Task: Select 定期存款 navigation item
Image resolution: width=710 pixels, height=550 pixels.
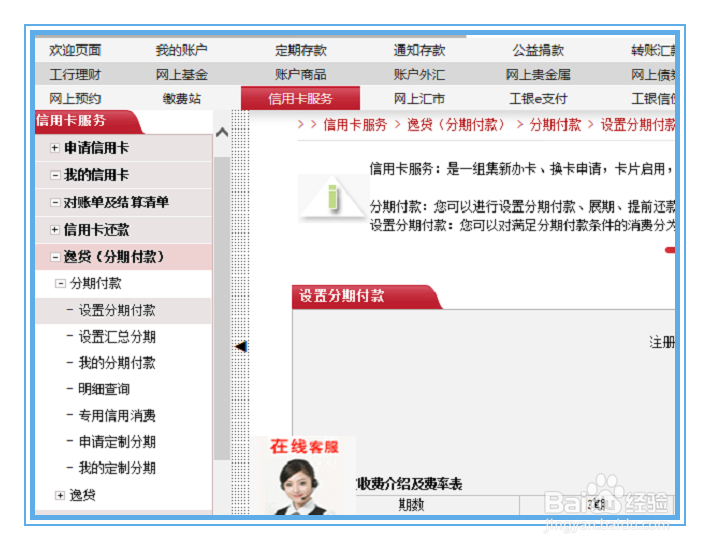Action: 301,50
